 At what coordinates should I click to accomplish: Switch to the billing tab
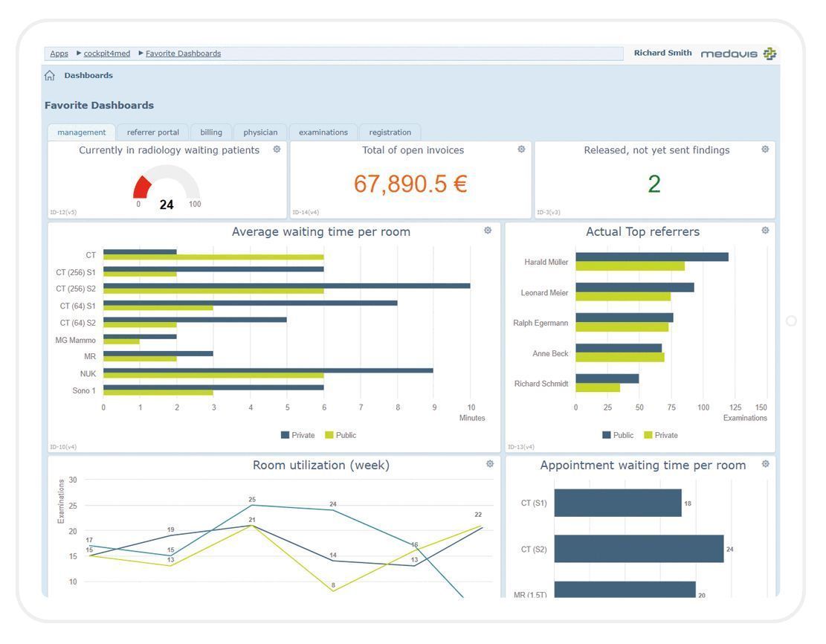coord(211,132)
